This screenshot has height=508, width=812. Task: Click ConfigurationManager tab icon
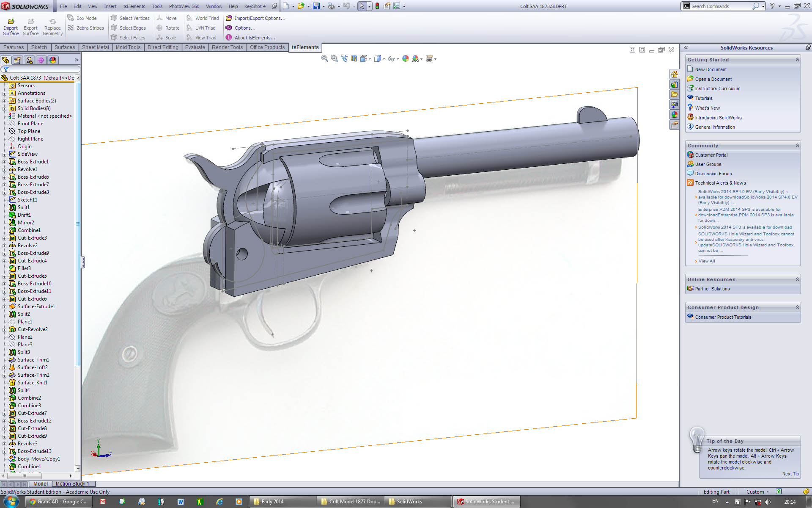(29, 60)
